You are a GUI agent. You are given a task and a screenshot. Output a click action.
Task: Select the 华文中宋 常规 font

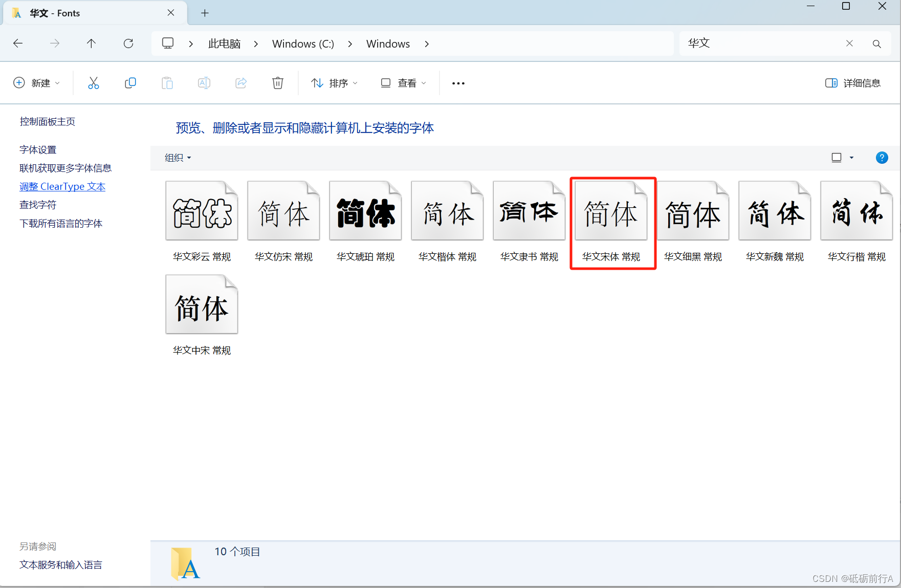[202, 315]
